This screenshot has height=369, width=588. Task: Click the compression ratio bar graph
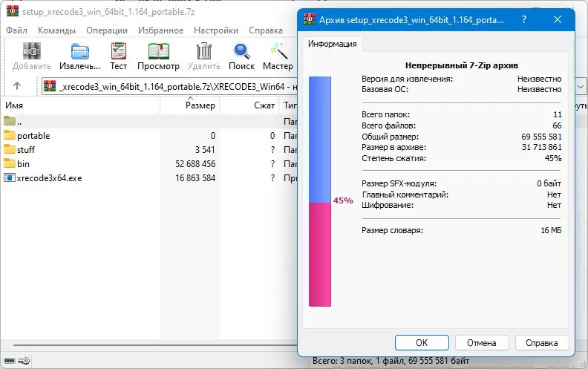tap(320, 192)
